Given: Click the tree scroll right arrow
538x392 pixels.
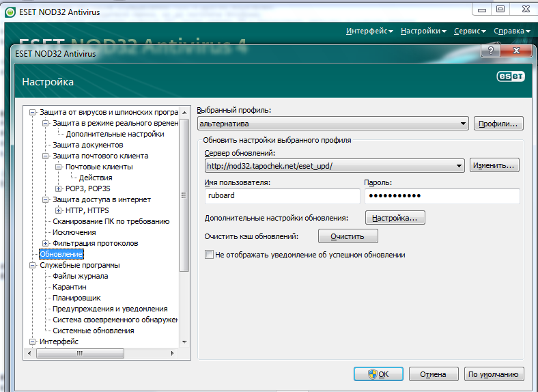Looking at the screenshot, I should point(173,353).
